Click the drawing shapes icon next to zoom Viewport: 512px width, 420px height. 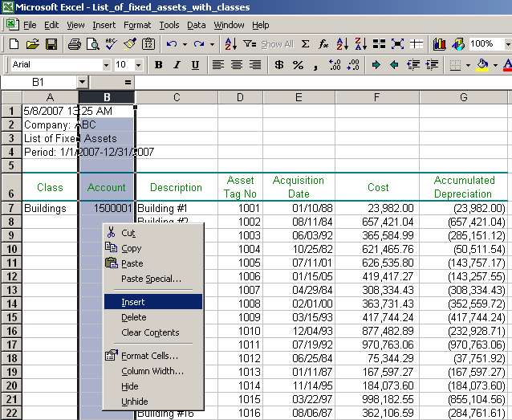coord(457,44)
